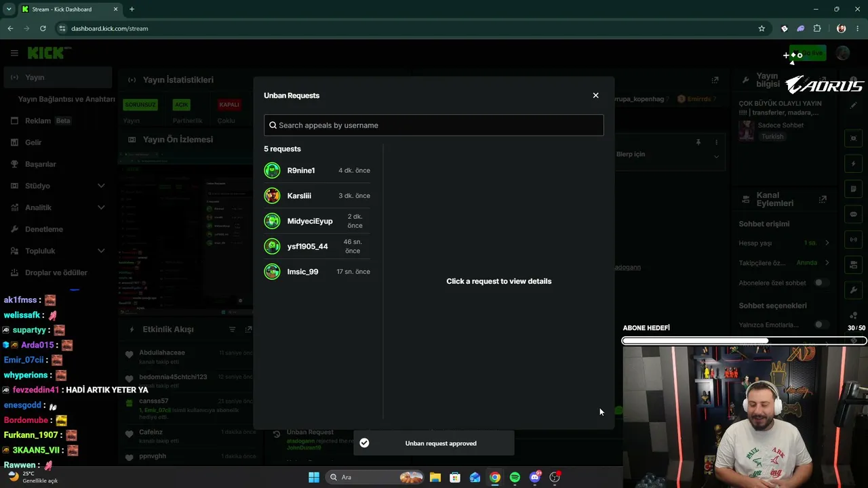Click Abdullahaceae in activity feed

pyautogui.click(x=162, y=352)
